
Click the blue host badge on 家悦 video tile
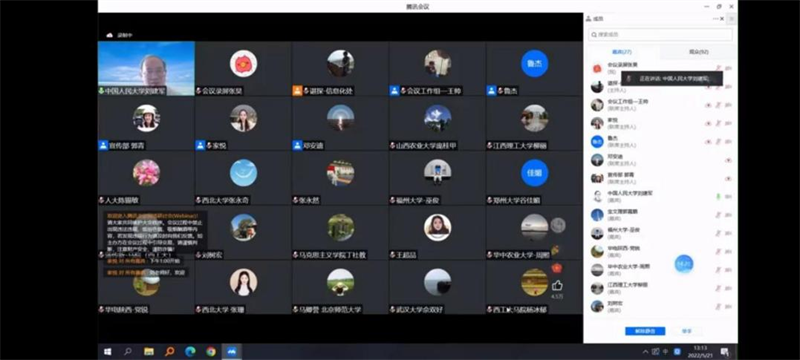pos(200,145)
